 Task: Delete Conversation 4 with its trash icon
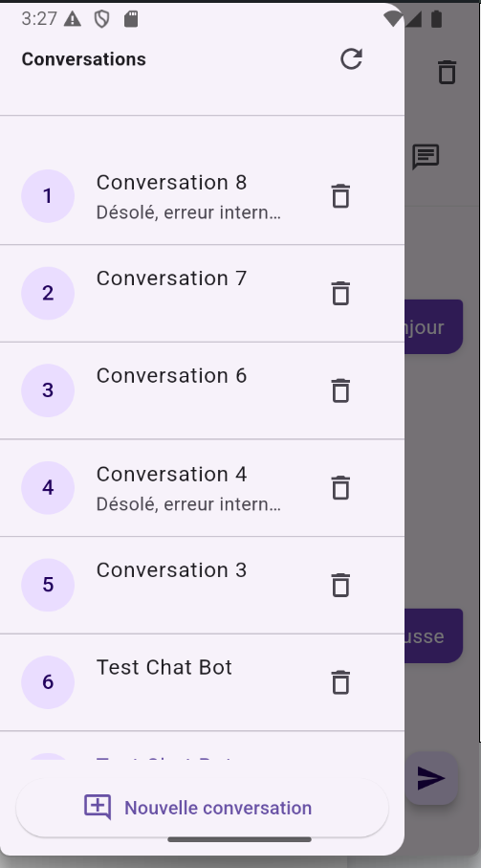[x=340, y=488]
